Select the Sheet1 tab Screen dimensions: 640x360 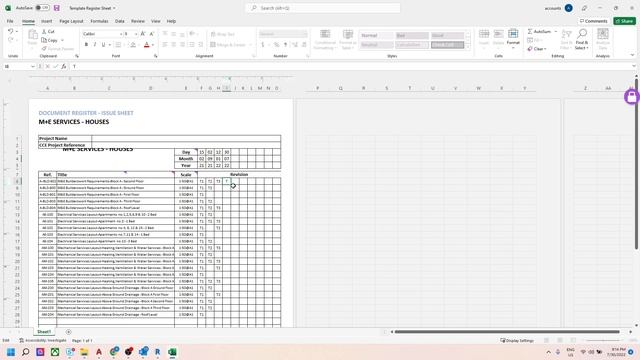tap(44, 332)
